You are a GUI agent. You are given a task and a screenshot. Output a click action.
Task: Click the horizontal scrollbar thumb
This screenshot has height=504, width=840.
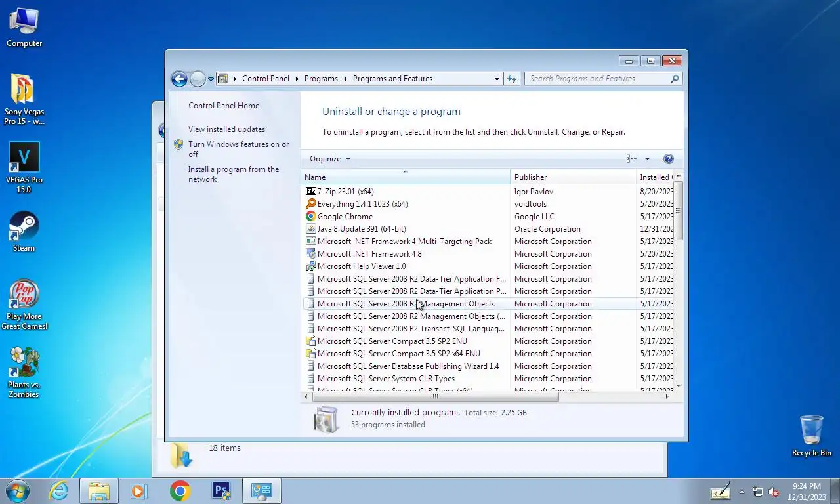pyautogui.click(x=435, y=396)
